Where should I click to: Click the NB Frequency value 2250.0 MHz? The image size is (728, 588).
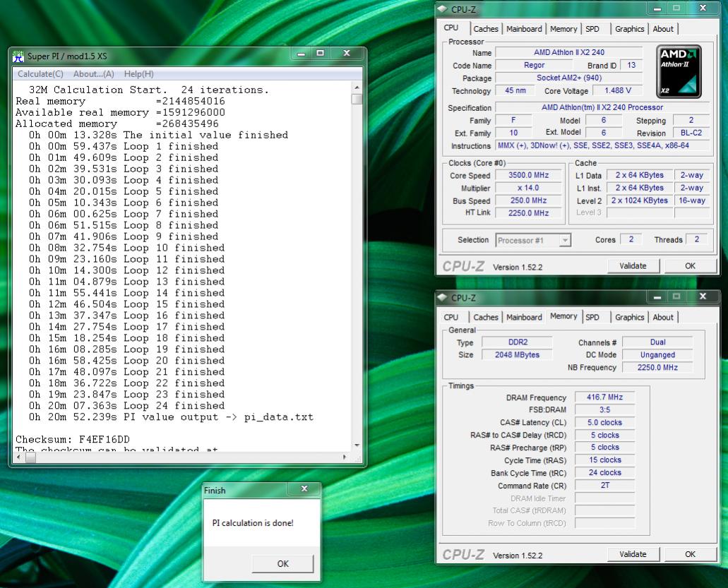click(x=657, y=367)
